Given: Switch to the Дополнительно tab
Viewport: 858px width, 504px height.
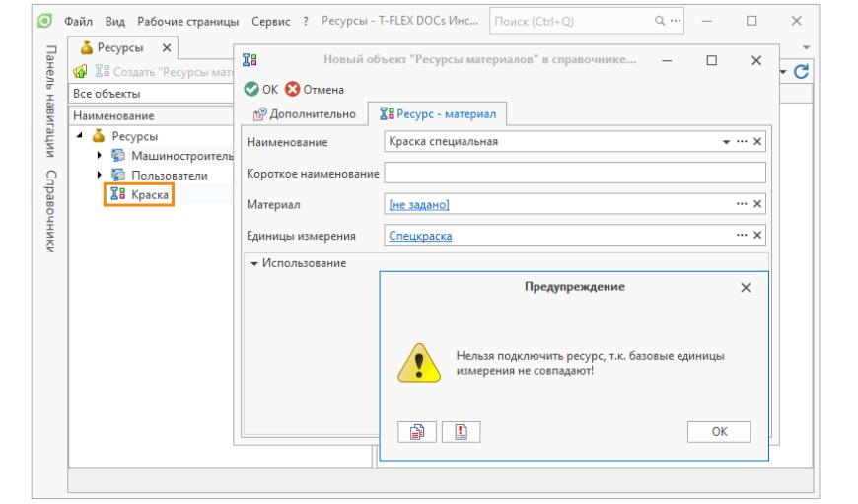Looking at the screenshot, I should (x=304, y=113).
